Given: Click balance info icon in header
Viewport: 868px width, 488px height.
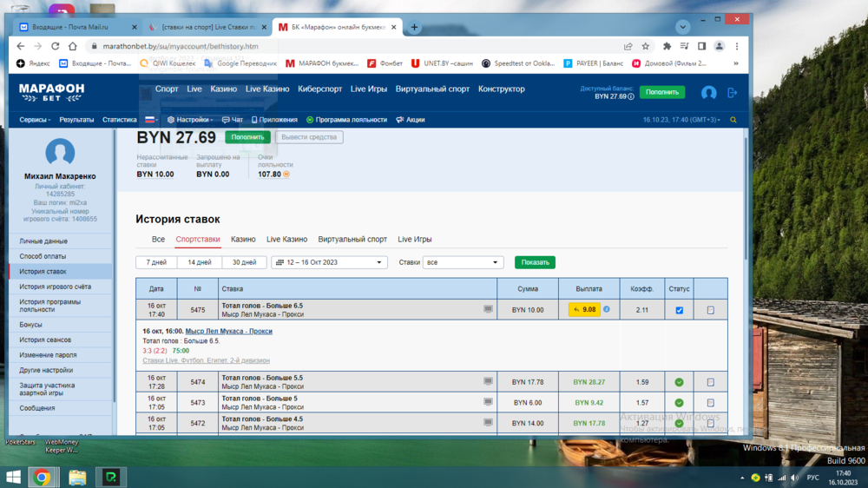Looking at the screenshot, I should point(630,96).
